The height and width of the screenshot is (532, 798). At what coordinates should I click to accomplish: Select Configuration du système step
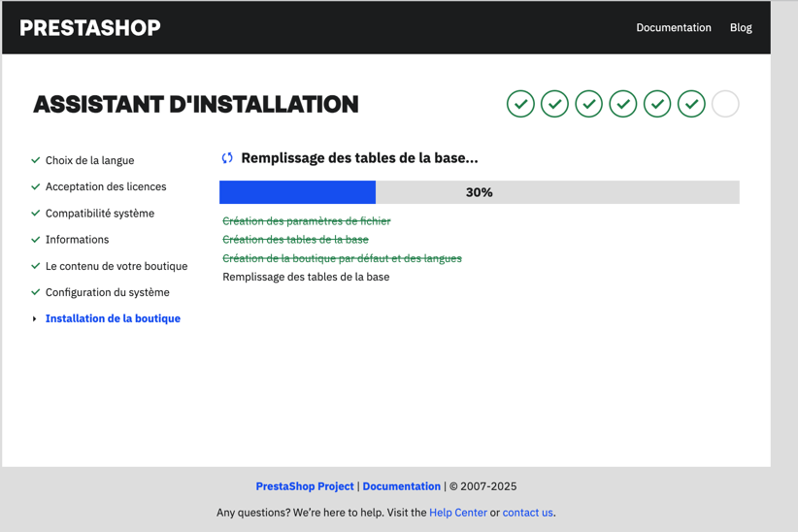click(x=108, y=292)
